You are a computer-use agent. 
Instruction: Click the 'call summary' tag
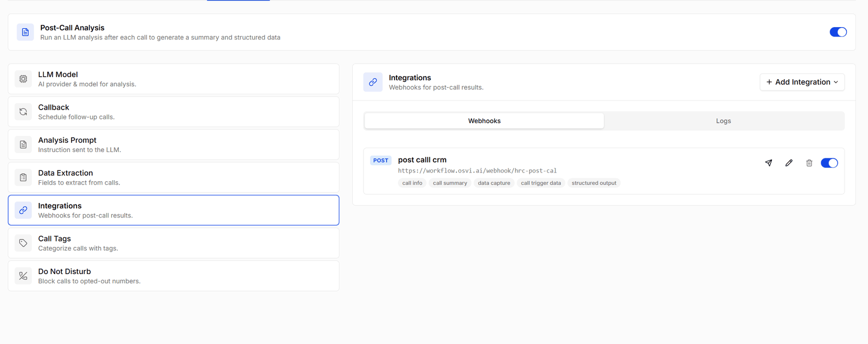[x=450, y=183]
